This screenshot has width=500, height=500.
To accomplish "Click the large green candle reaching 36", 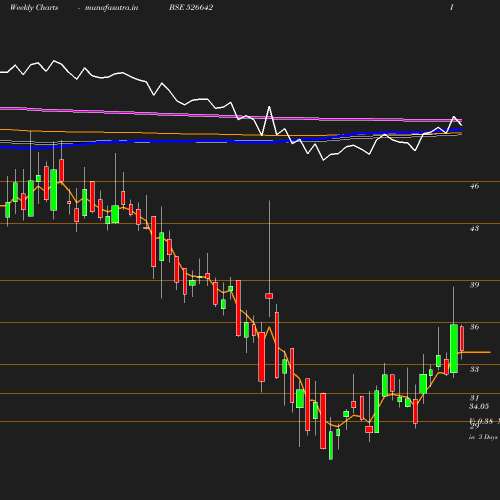I will click(x=454, y=348).
